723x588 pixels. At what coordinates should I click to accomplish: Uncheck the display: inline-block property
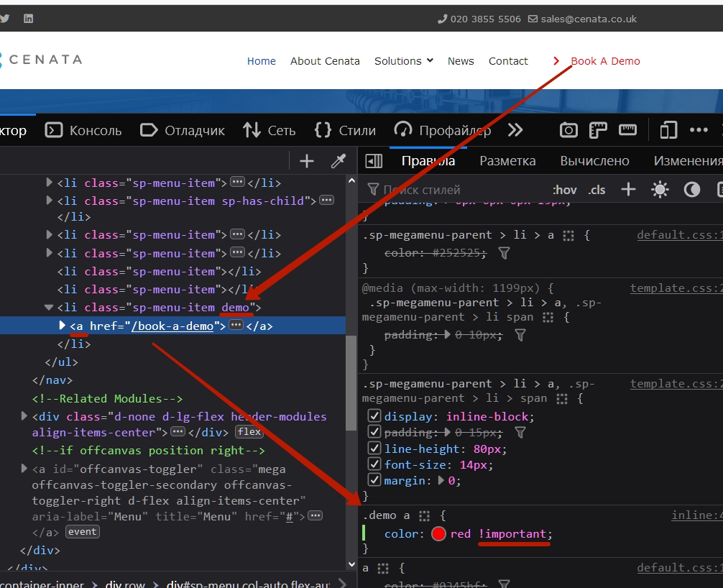pyautogui.click(x=374, y=416)
